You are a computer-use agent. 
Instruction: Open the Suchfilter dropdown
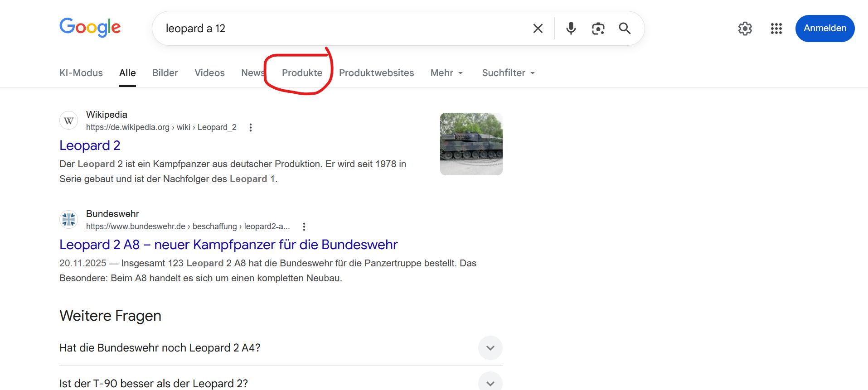click(508, 73)
